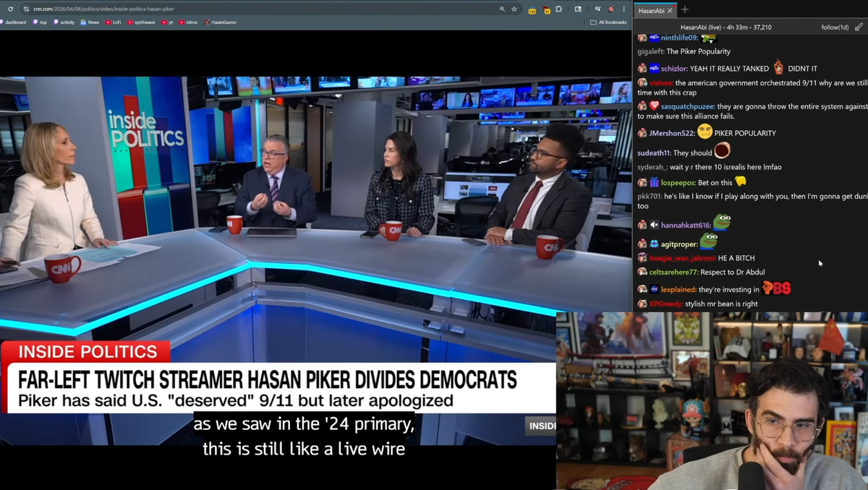Click the heart badge beside sasquatchpuzee
The width and height of the screenshot is (868, 490).
pos(654,106)
